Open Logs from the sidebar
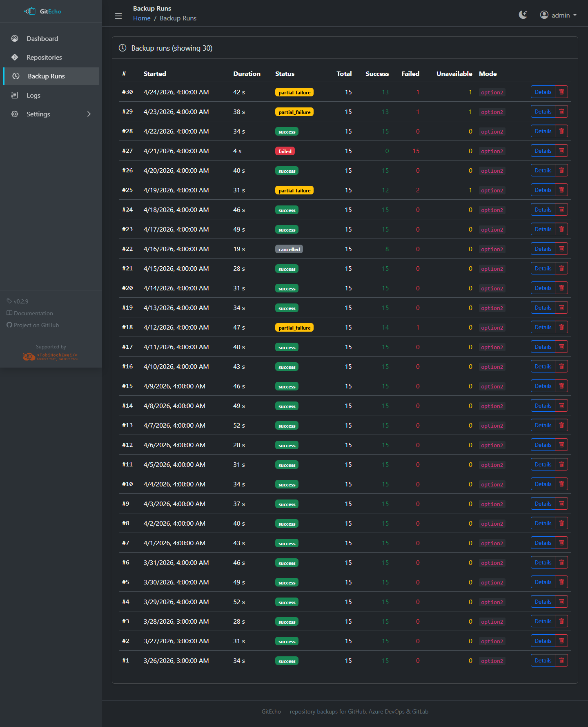This screenshot has width=588, height=727. 33,96
